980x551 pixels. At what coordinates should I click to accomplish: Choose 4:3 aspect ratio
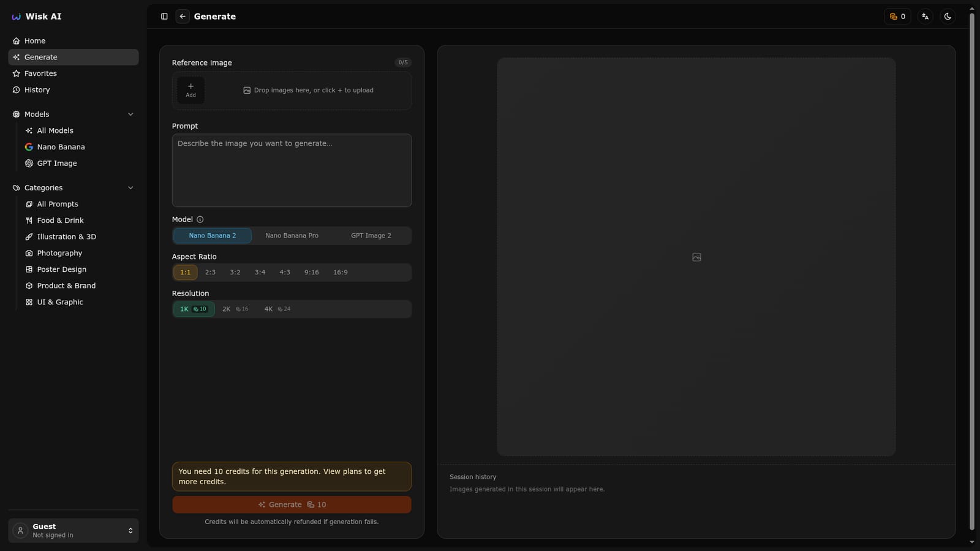tap(285, 272)
